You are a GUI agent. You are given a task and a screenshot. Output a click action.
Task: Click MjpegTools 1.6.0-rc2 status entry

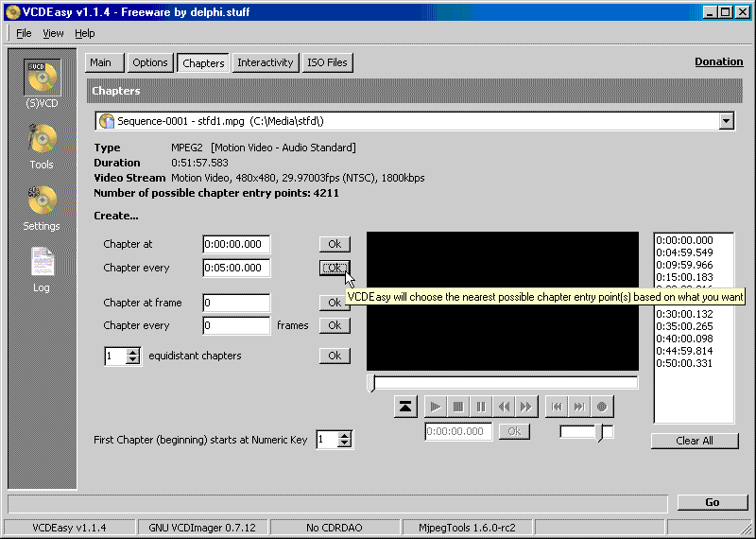coord(467,528)
